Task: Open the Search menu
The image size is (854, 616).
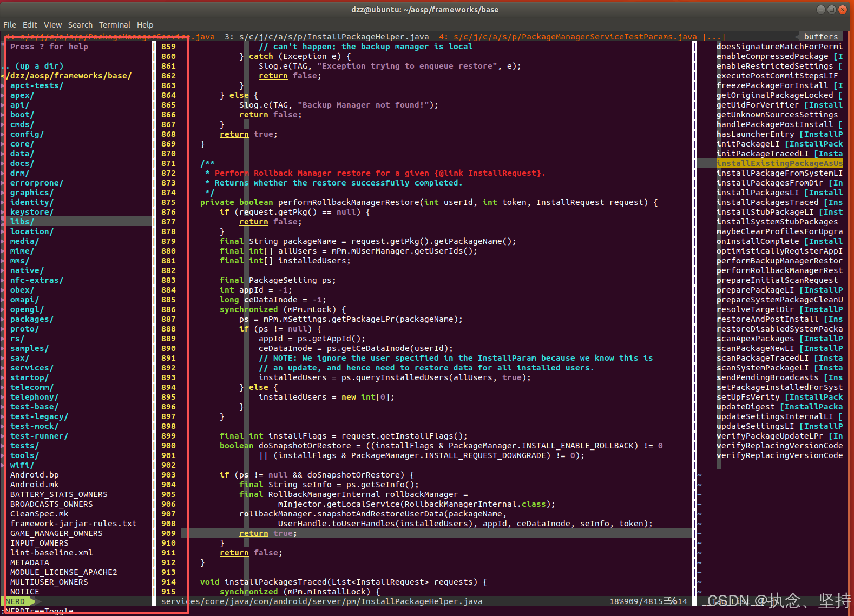Action: click(80, 25)
